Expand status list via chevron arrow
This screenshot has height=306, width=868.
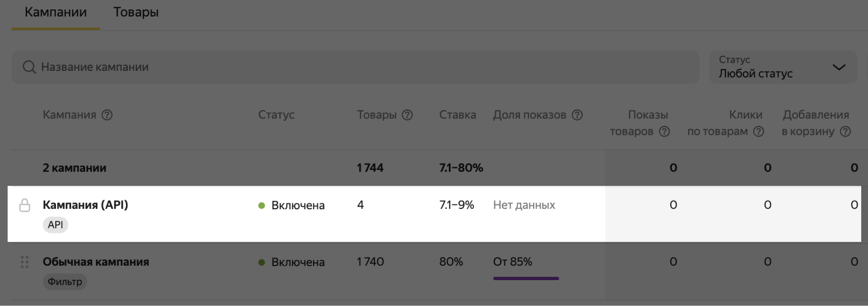pyautogui.click(x=839, y=67)
